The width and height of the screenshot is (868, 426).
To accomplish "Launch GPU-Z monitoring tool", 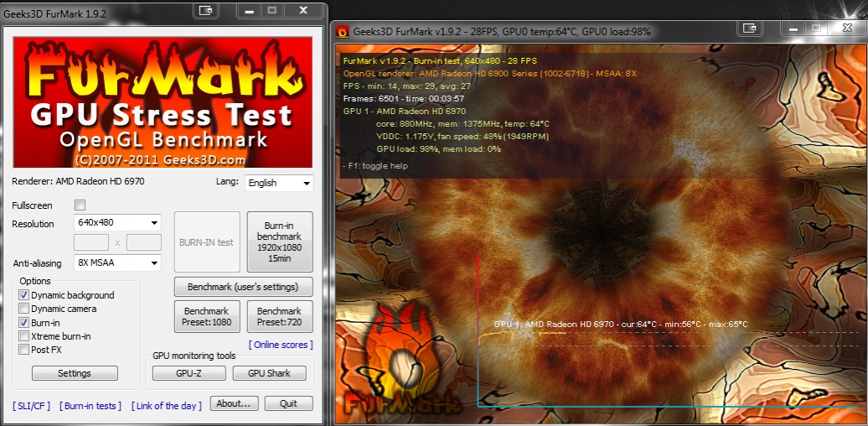I will click(189, 373).
